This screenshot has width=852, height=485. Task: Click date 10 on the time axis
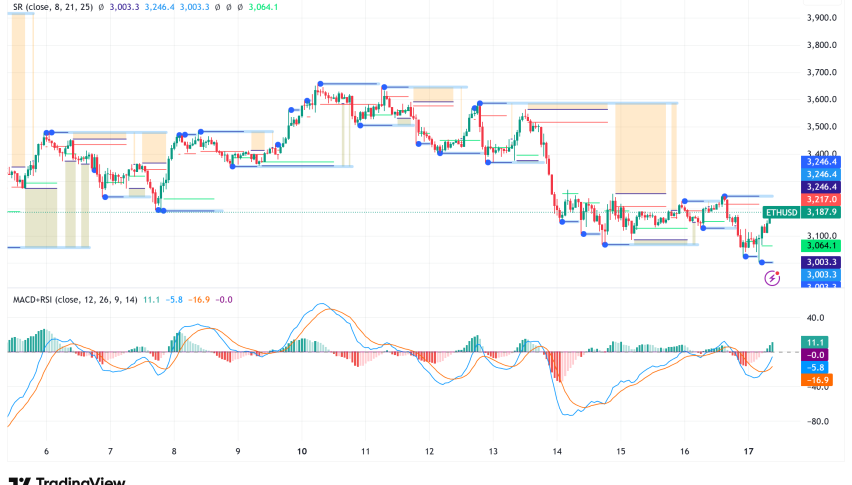coord(302,452)
